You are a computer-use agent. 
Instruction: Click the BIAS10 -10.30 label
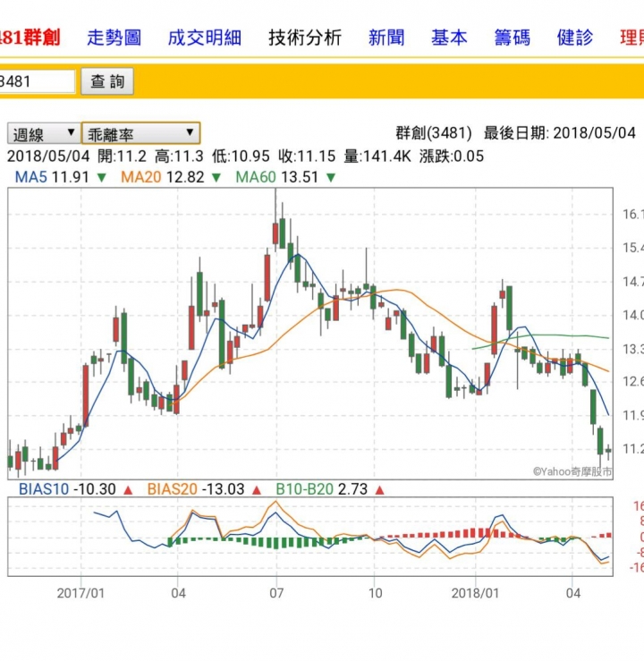click(67, 489)
